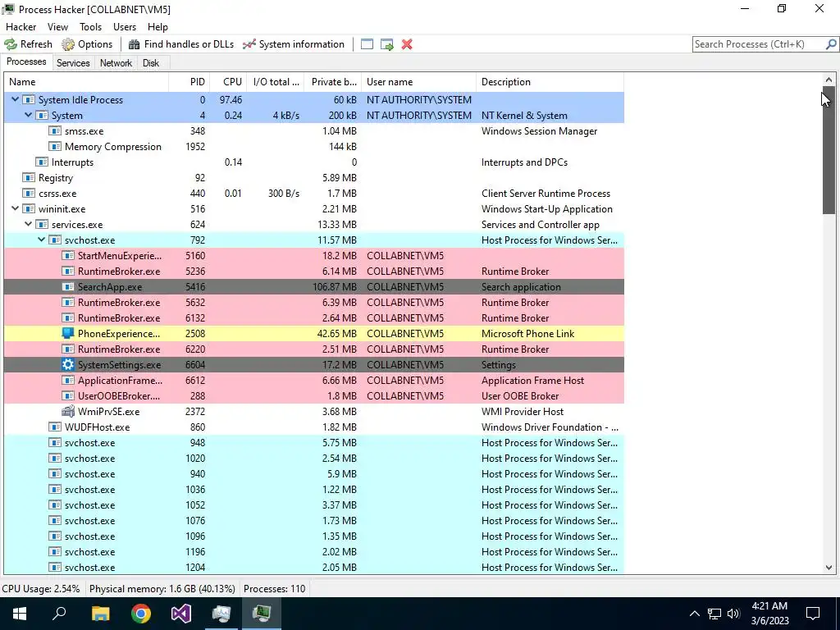840x630 pixels.
Task: Click the UserOOBEBroker process icon
Action: (68, 396)
